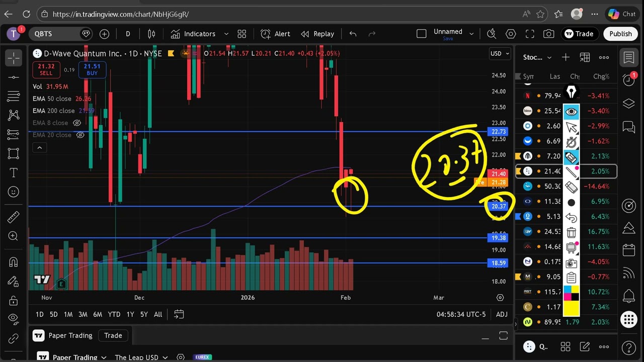Select the 5Y time range
The height and width of the screenshot is (362, 644).
pos(144,314)
